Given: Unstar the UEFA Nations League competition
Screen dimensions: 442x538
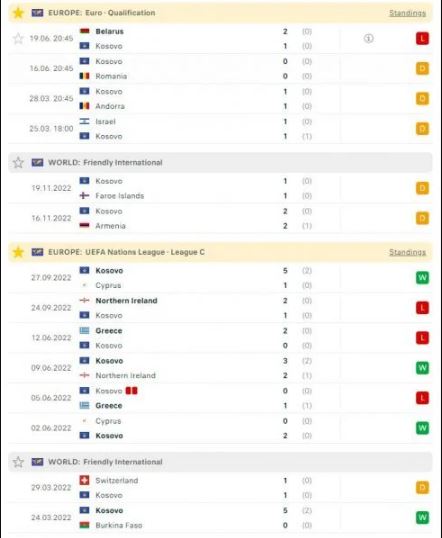Looking at the screenshot, I should click(18, 252).
